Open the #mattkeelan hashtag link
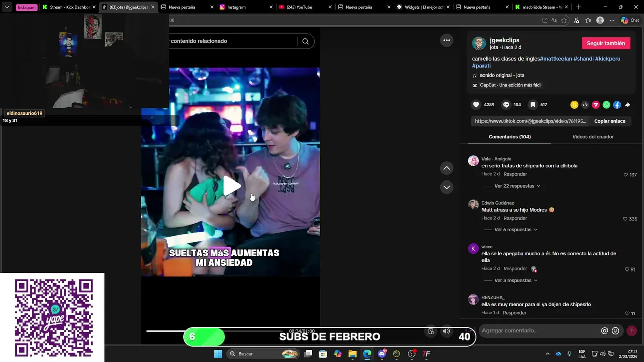This screenshot has width=644, height=362. coord(556,59)
